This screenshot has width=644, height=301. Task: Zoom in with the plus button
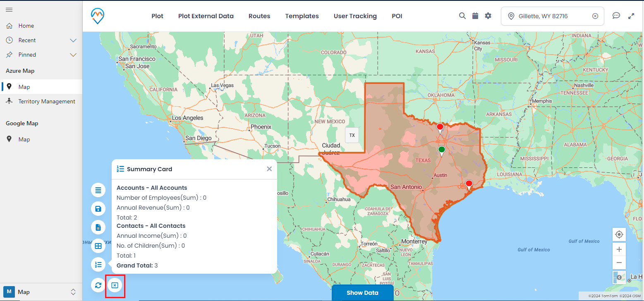(x=619, y=249)
